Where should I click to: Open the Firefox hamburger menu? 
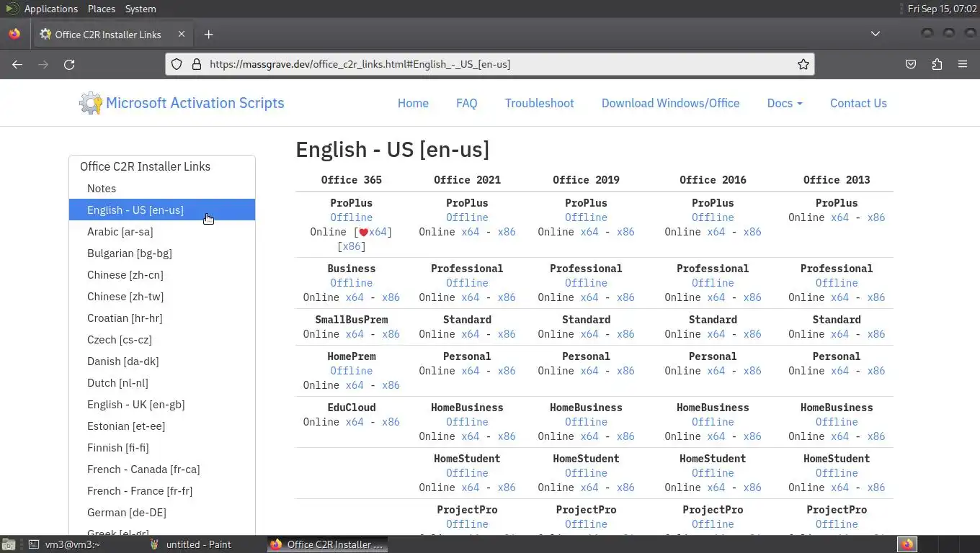pos(963,64)
